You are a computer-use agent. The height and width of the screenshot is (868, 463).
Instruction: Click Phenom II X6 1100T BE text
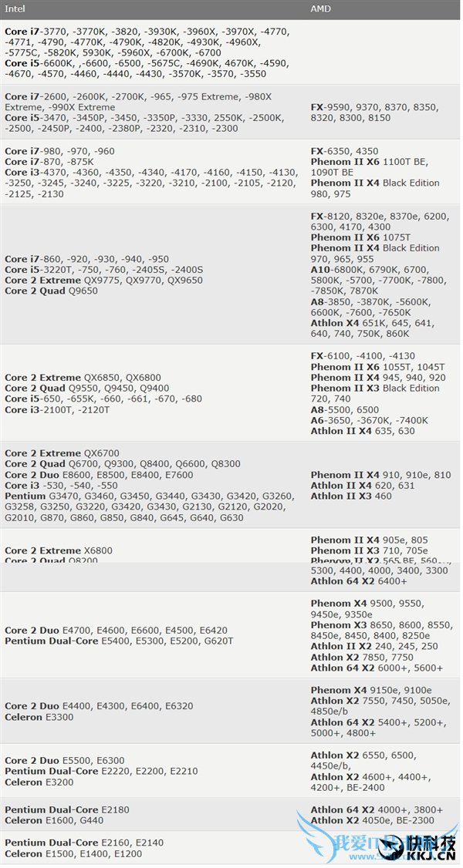(369, 162)
